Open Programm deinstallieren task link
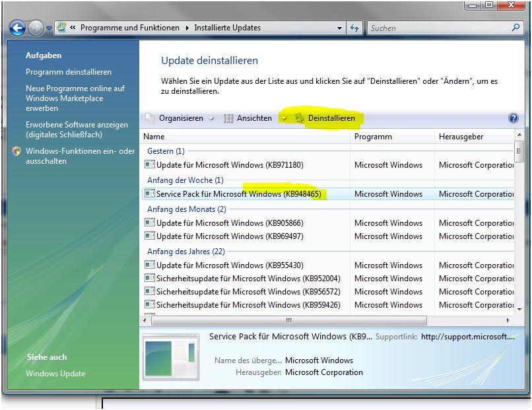 pyautogui.click(x=69, y=72)
